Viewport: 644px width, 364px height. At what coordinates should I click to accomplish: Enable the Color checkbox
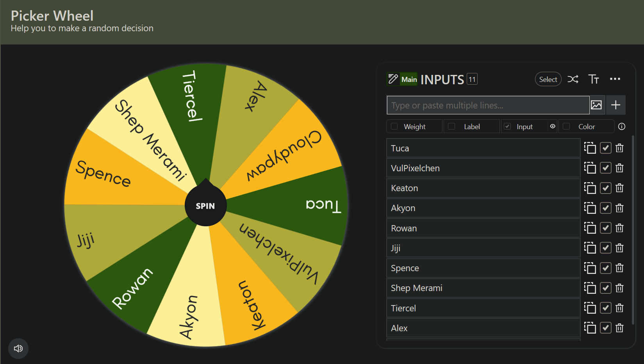click(566, 126)
